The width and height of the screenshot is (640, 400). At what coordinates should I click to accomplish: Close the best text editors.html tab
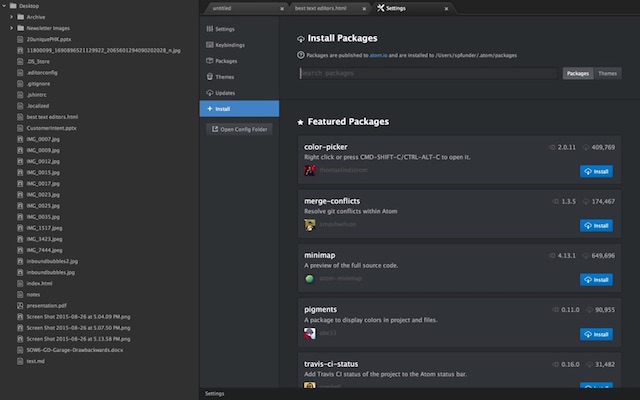point(364,9)
